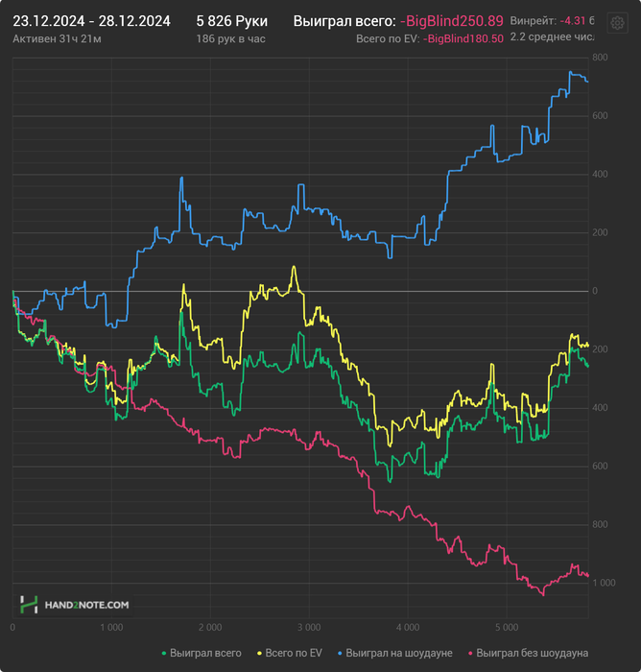The width and height of the screenshot is (641, 672).
Task: Click the 1 000 x-axis label
Action: pos(110,627)
